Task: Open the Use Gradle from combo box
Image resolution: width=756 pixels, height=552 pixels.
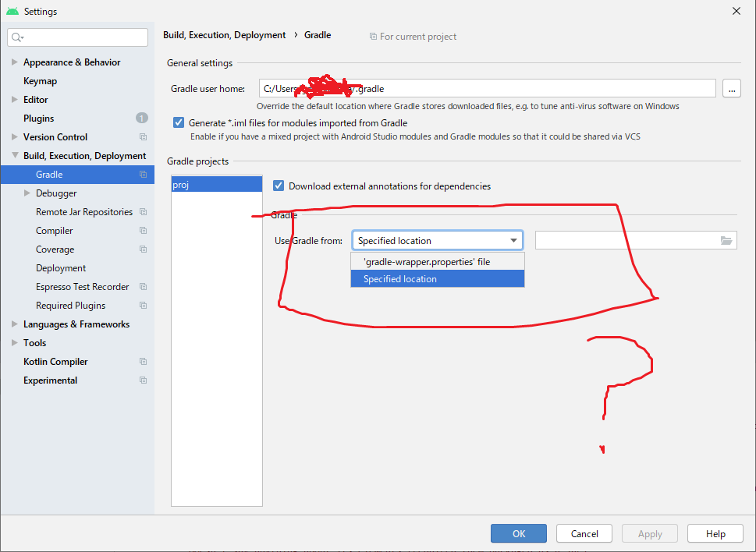Action: point(437,241)
